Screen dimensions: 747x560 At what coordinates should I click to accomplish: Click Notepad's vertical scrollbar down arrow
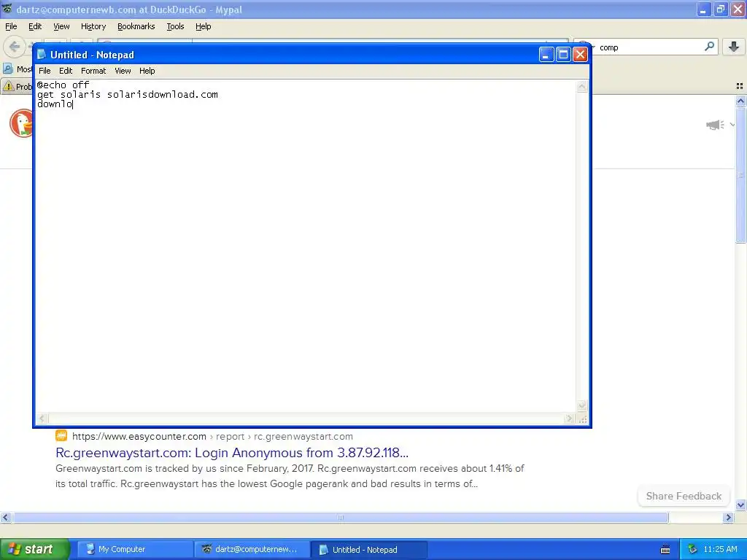pyautogui.click(x=581, y=405)
